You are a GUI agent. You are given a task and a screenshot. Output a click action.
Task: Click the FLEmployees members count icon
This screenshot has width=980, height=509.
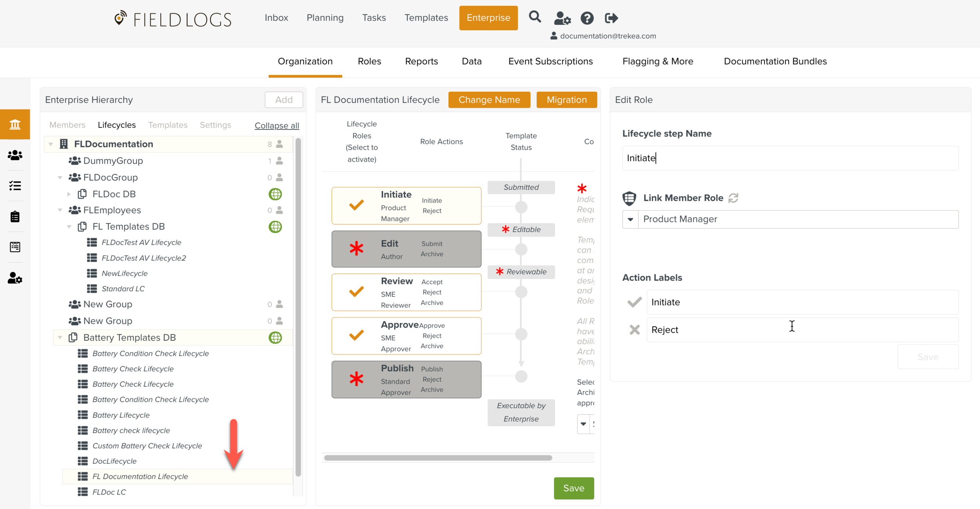tap(279, 210)
